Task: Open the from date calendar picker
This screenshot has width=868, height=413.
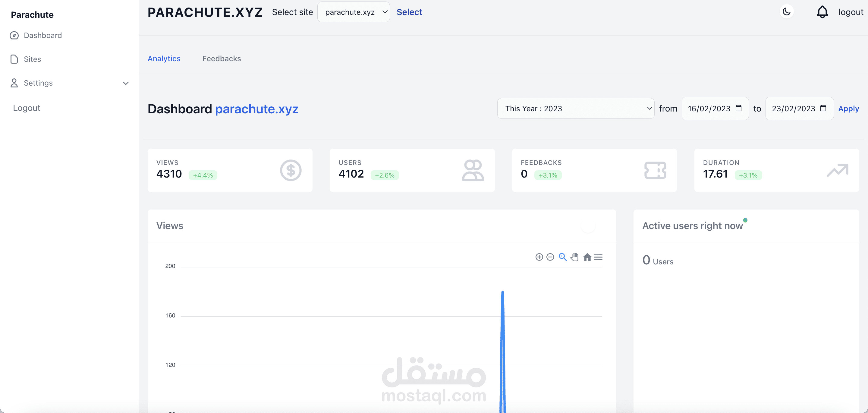Action: point(738,108)
